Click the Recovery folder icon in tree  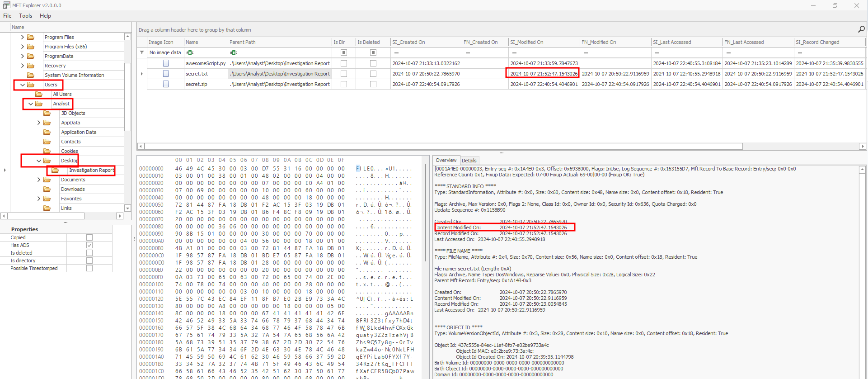point(31,66)
